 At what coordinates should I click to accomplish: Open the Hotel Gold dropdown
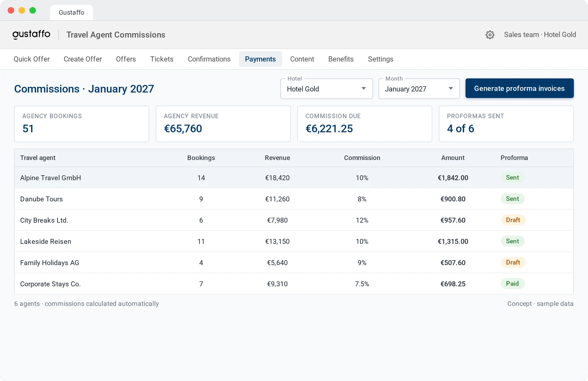[327, 89]
